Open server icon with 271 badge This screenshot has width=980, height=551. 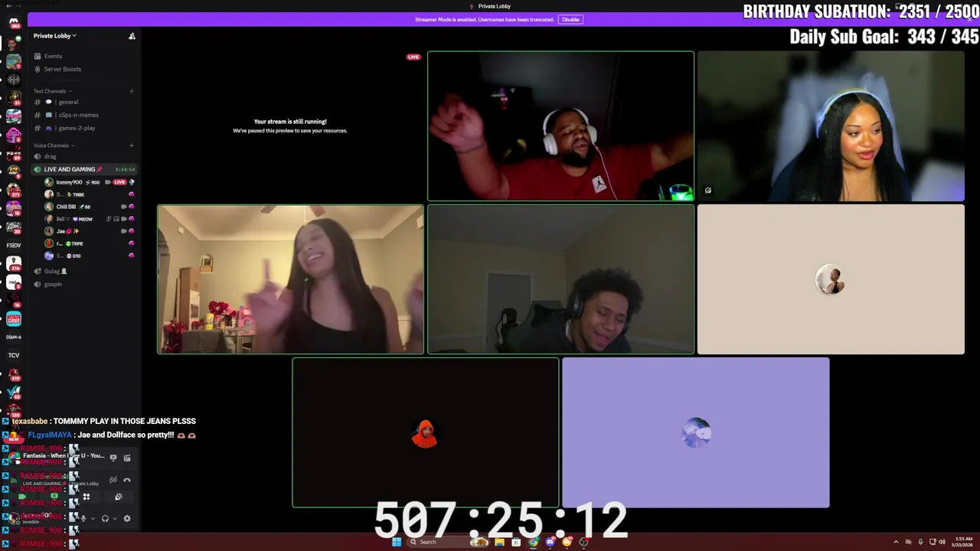click(14, 188)
